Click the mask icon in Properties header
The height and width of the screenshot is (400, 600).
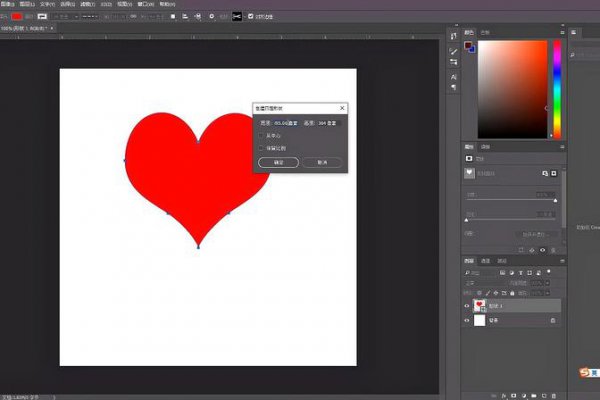(469, 158)
